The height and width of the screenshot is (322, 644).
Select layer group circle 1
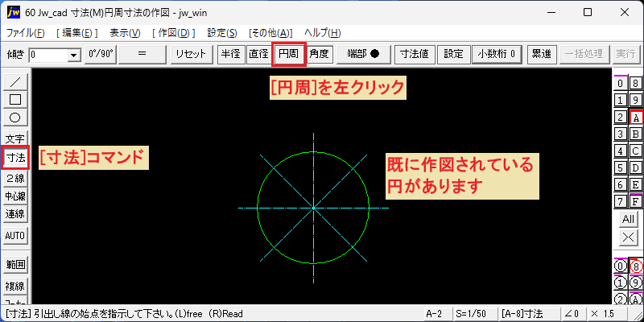pos(620,283)
